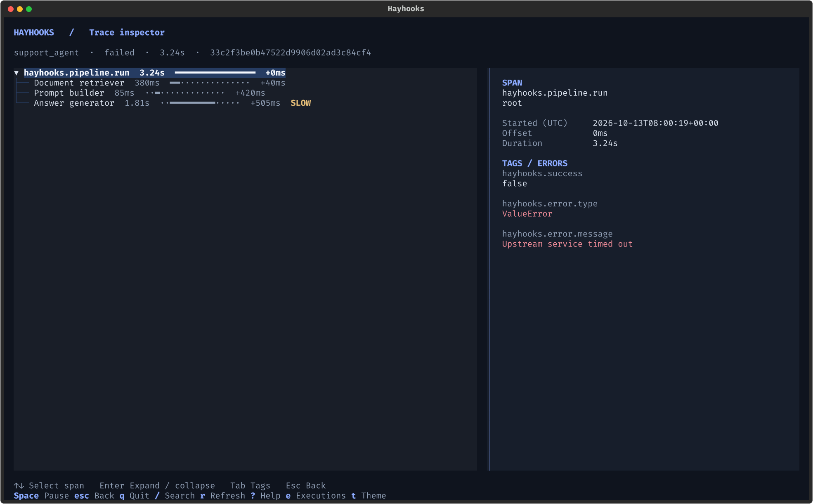Click the false success value

(x=515, y=184)
